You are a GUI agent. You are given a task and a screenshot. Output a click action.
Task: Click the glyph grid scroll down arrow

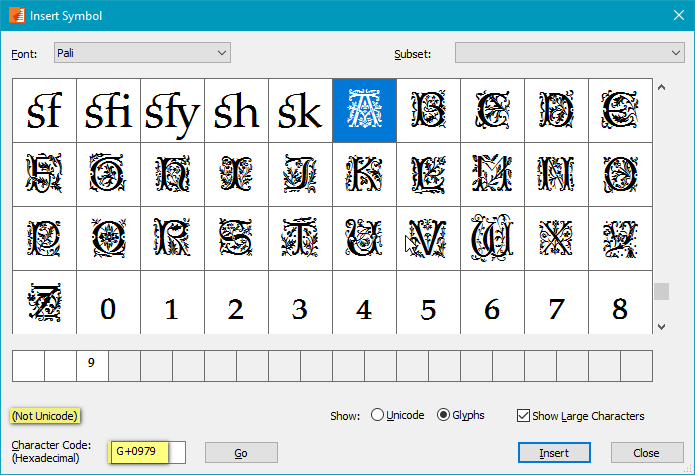point(661,327)
